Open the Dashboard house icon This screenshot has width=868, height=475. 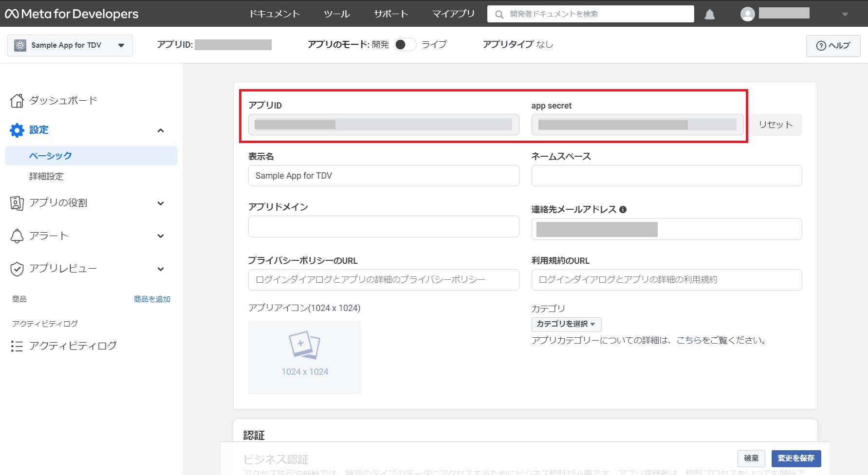point(17,101)
